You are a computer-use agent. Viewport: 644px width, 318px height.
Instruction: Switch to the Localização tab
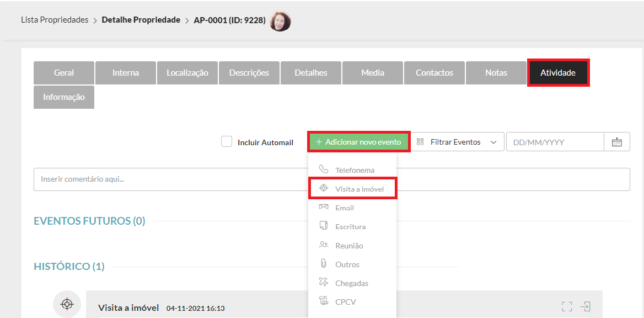point(187,73)
